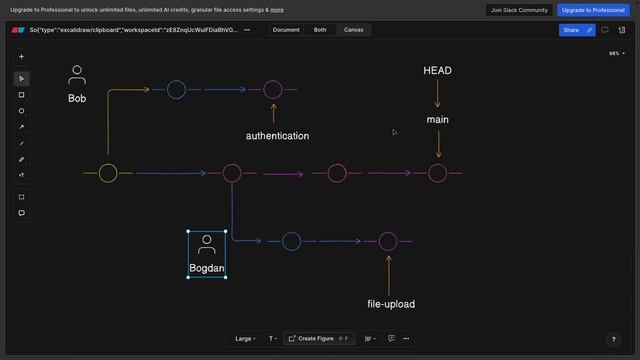Open the Eraser logo home menu
This screenshot has width=640, height=360.
[x=18, y=30]
